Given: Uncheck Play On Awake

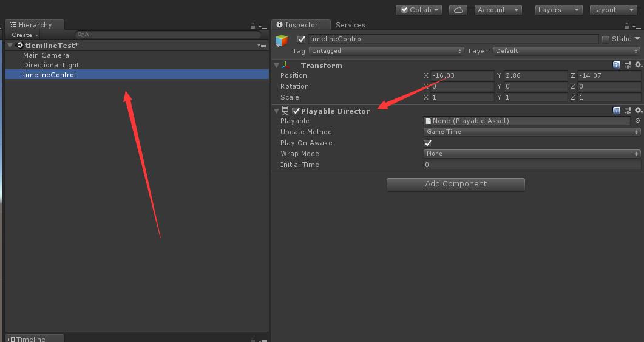Looking at the screenshot, I should pyautogui.click(x=427, y=143).
